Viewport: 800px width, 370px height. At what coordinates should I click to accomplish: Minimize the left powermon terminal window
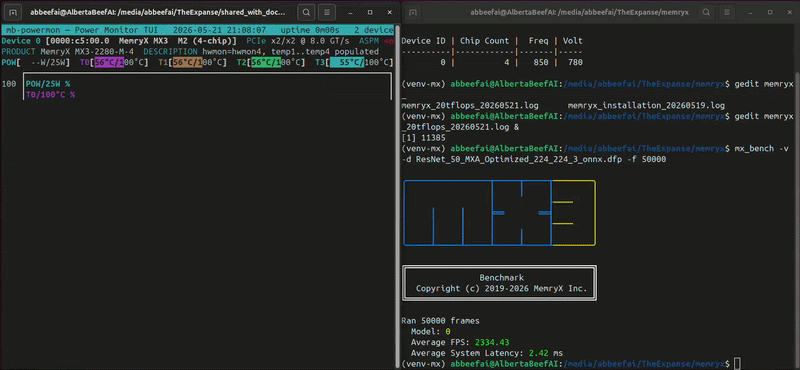pos(352,12)
